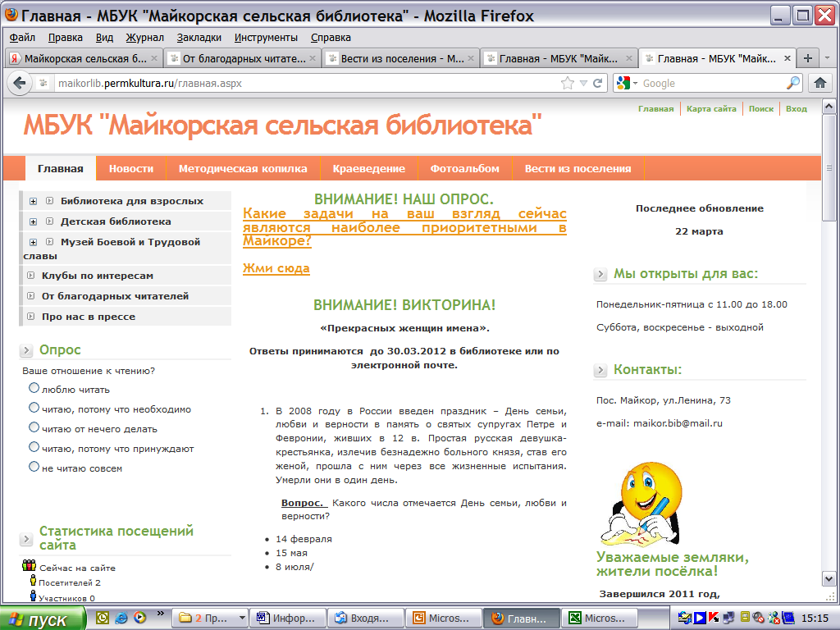Open Про нас в прессе sidebar item
Viewport: 840px width, 630px height.
pyautogui.click(x=89, y=317)
